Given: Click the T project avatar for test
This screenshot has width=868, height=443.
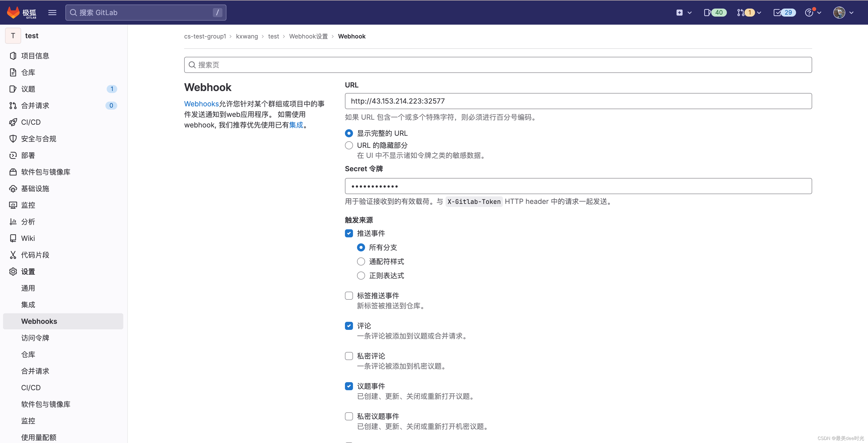Looking at the screenshot, I should pos(13,36).
